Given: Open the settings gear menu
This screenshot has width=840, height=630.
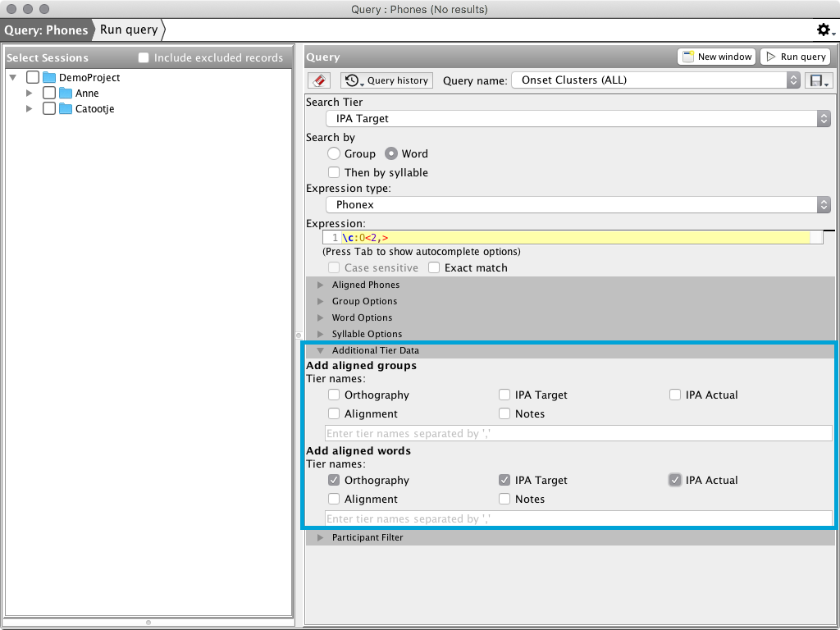Looking at the screenshot, I should tap(824, 30).
